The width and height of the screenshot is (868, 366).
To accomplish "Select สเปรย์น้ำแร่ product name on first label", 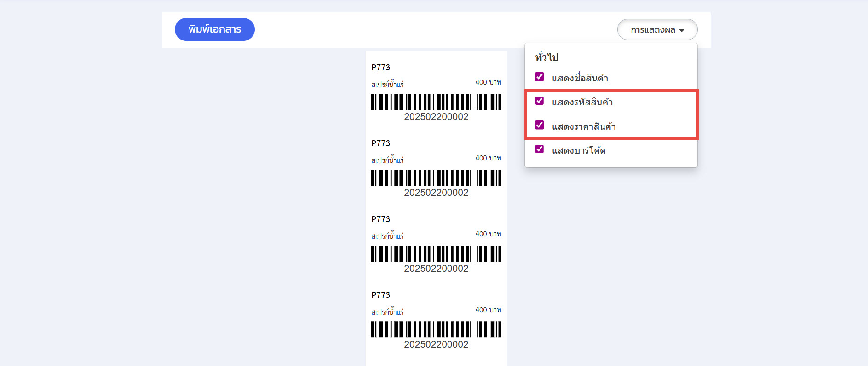I will 387,85.
